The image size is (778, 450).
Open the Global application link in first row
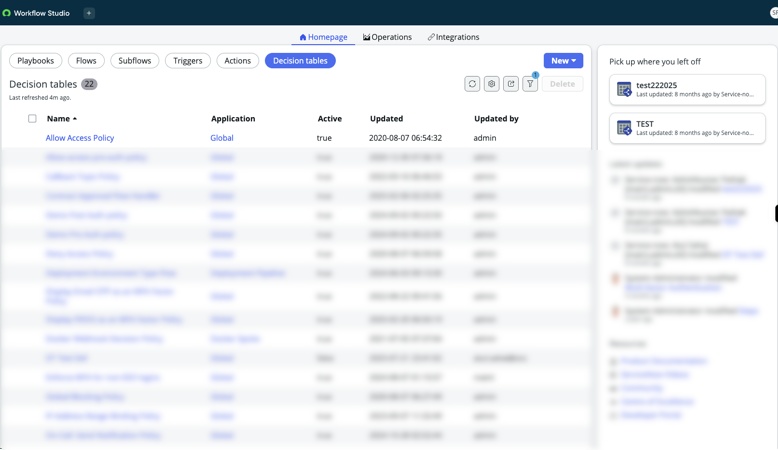click(222, 138)
